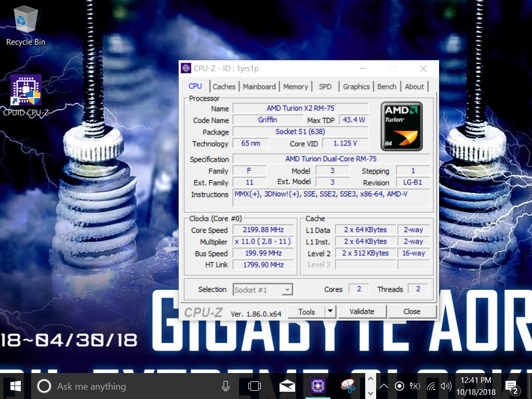Click the Revision value LG-B1
The image size is (532, 399).
pyautogui.click(x=413, y=182)
